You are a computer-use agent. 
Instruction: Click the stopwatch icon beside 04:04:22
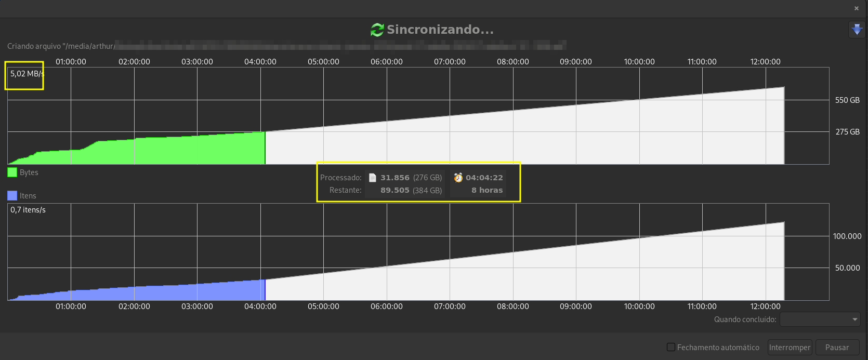pos(458,178)
